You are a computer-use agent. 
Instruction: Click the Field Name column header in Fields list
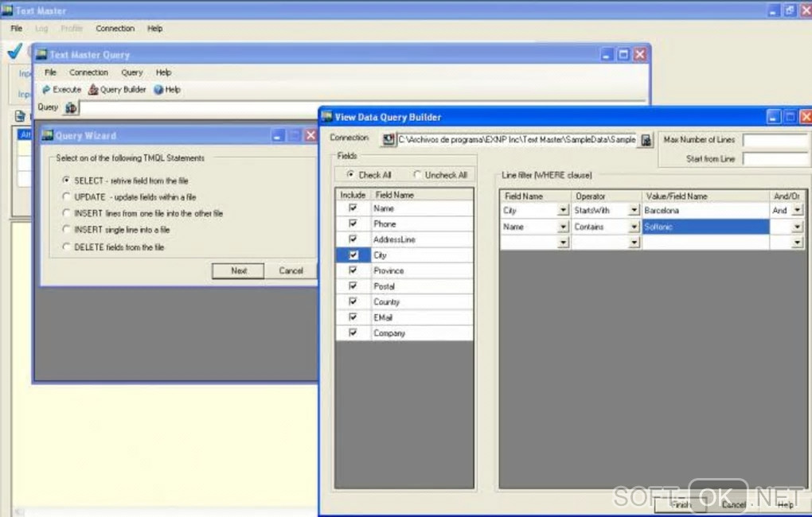(421, 195)
